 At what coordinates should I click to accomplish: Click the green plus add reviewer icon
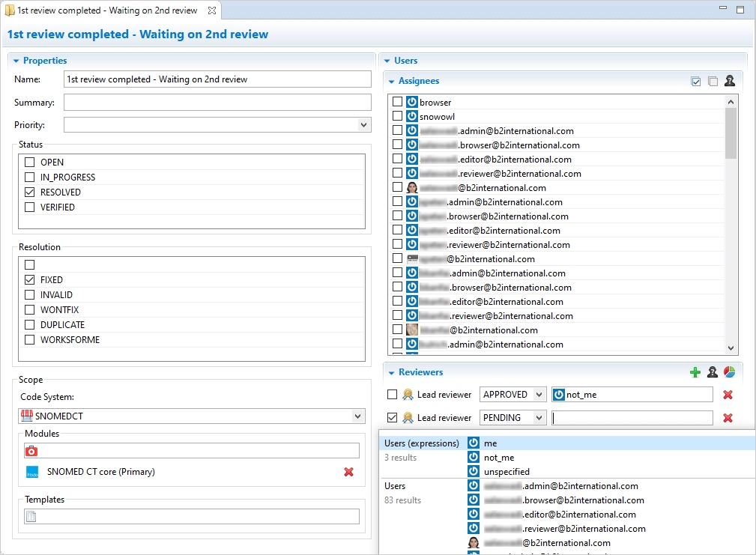point(695,372)
